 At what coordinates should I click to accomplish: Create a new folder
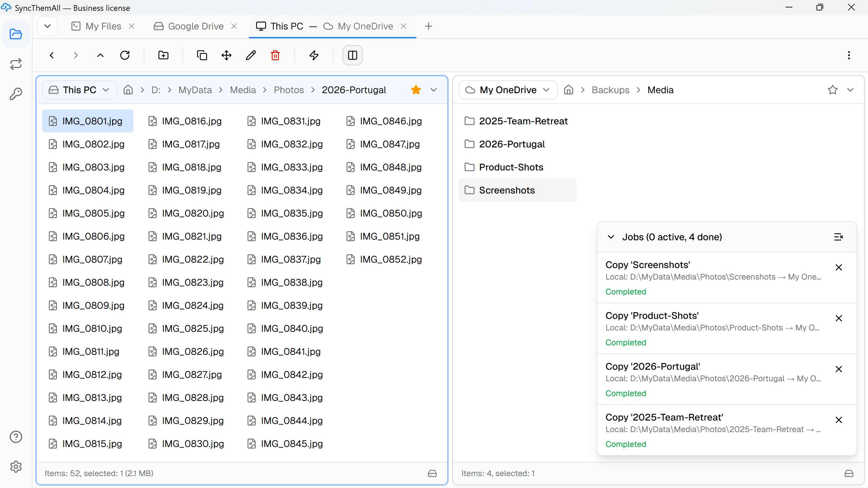[163, 55]
